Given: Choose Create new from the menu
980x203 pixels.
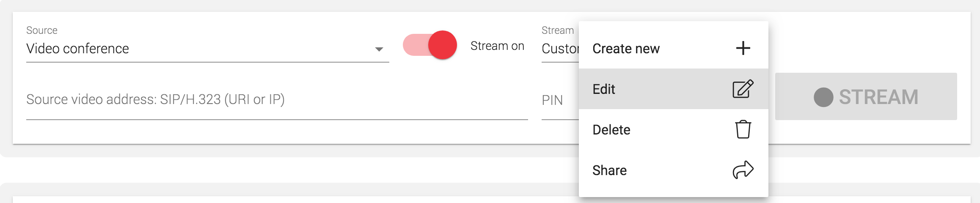Looking at the screenshot, I should pyautogui.click(x=626, y=49).
